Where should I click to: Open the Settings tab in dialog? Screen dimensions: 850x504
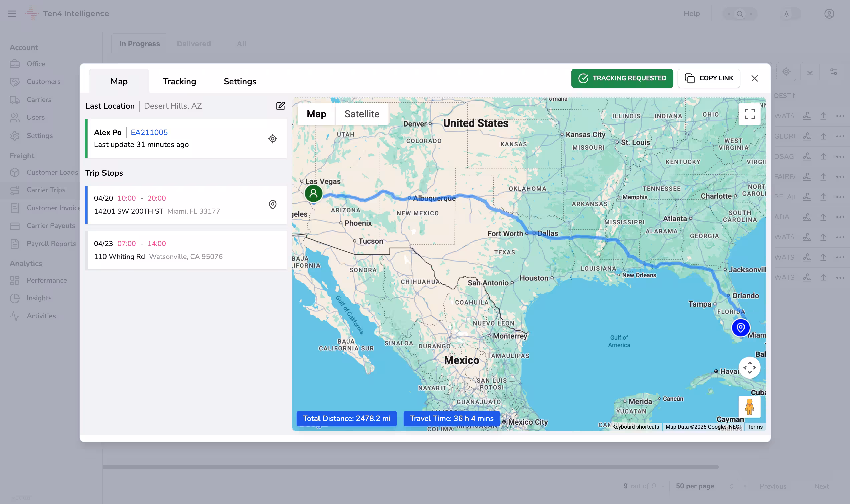[x=240, y=81]
